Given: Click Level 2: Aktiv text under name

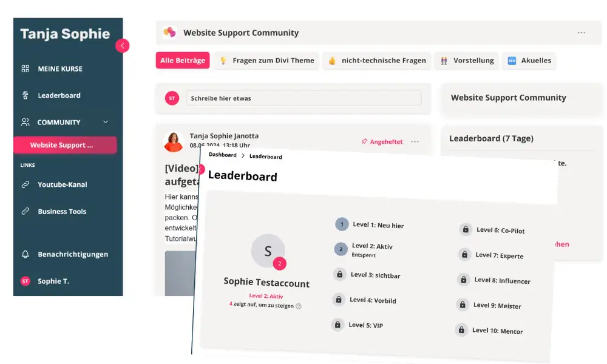Looking at the screenshot, I should coord(266,296).
